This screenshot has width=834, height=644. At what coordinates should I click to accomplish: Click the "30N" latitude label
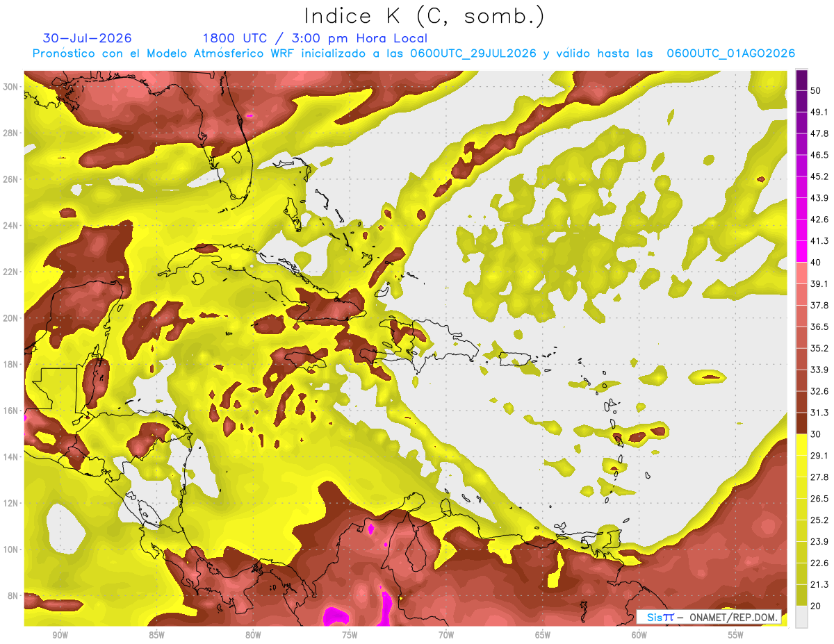pos(12,87)
